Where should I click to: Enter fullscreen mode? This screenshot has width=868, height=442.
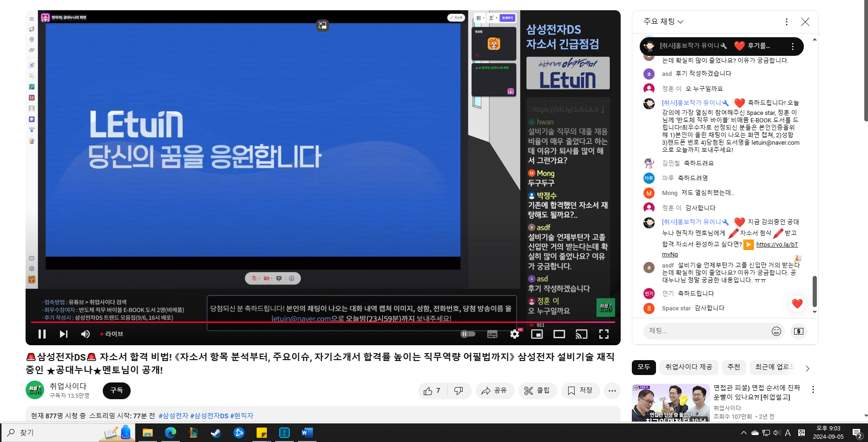tap(603, 334)
